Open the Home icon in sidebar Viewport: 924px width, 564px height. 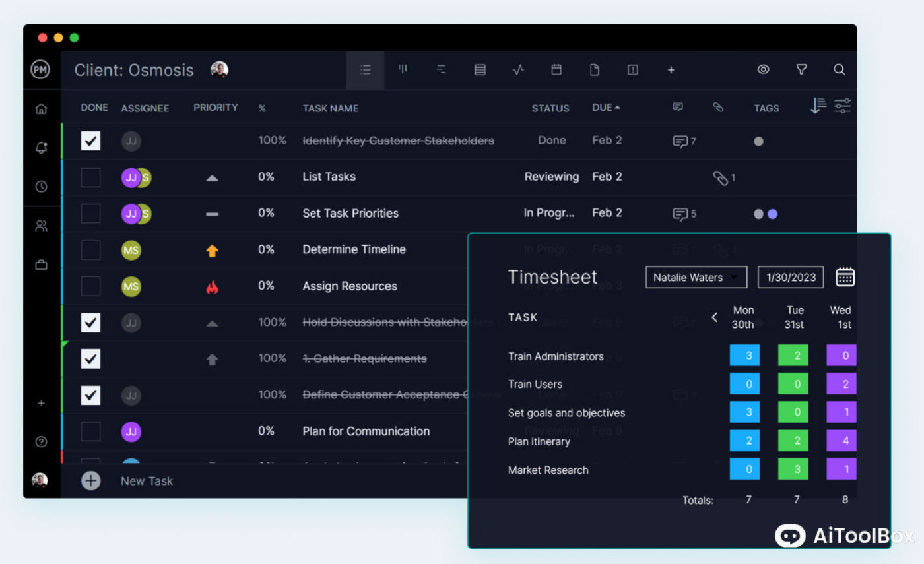tap(41, 109)
